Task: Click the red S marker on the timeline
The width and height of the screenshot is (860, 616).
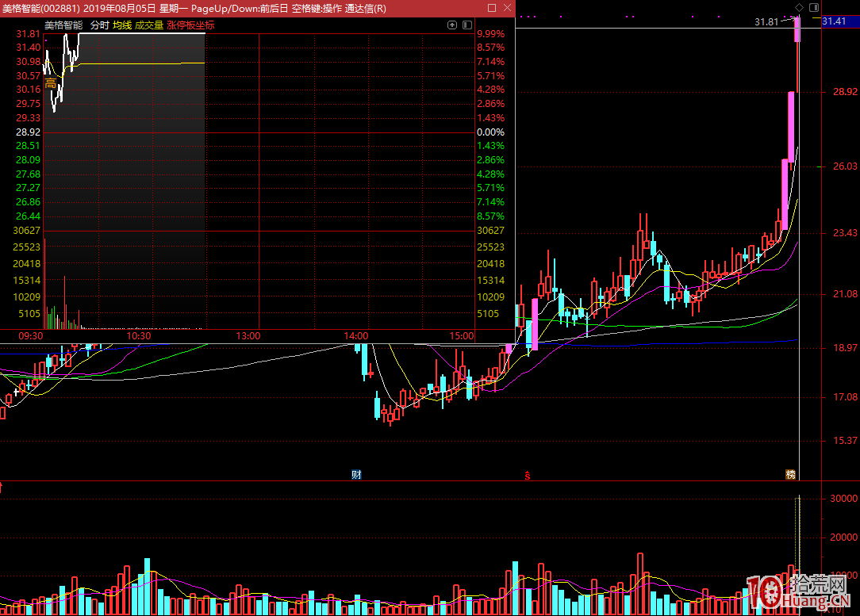Action: tap(527, 475)
